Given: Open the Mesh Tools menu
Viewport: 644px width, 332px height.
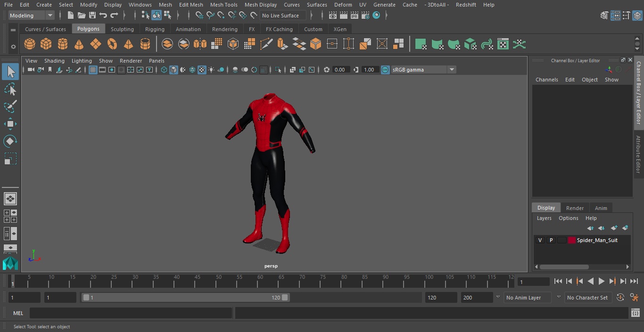Looking at the screenshot, I should (x=223, y=5).
